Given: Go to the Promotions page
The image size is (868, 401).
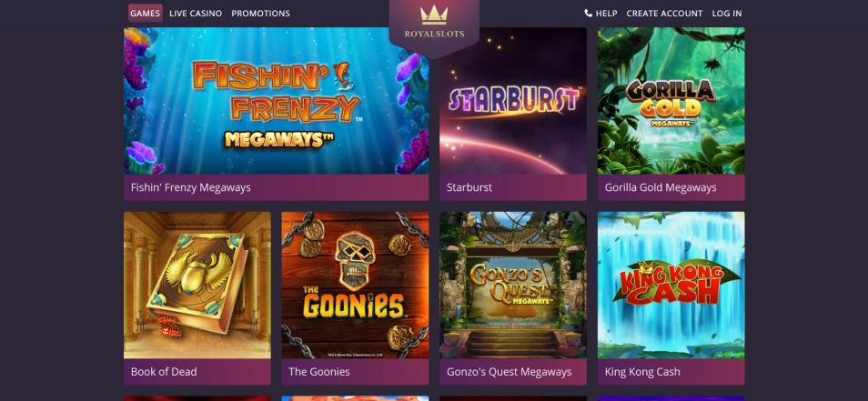Looking at the screenshot, I should coord(260,14).
